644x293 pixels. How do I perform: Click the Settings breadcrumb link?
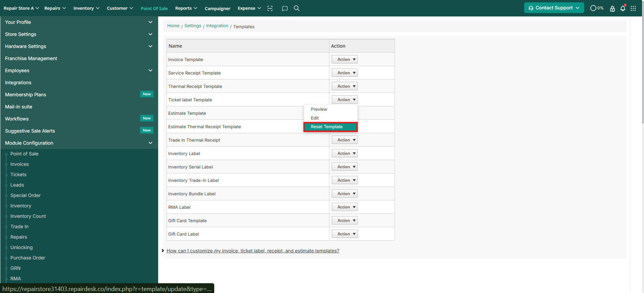[193, 26]
